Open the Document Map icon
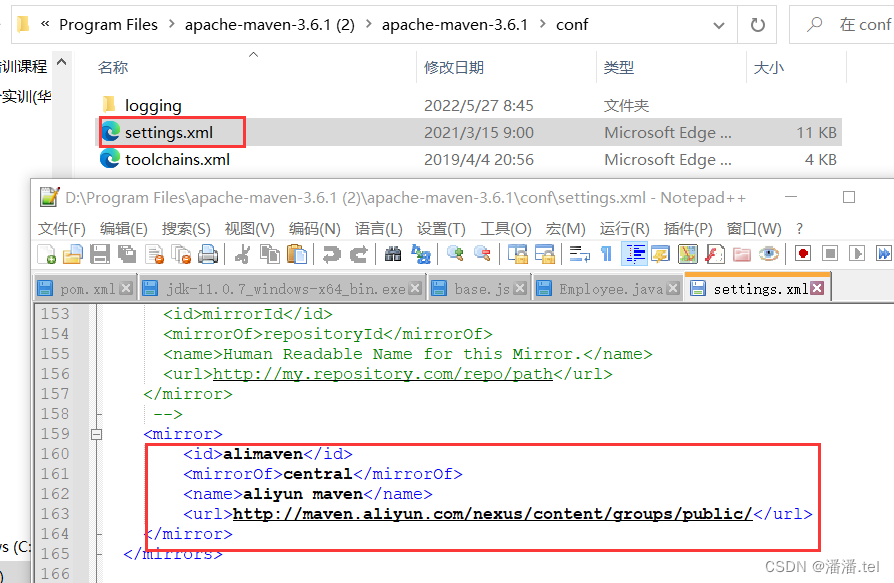894x583 pixels. pos(688,254)
